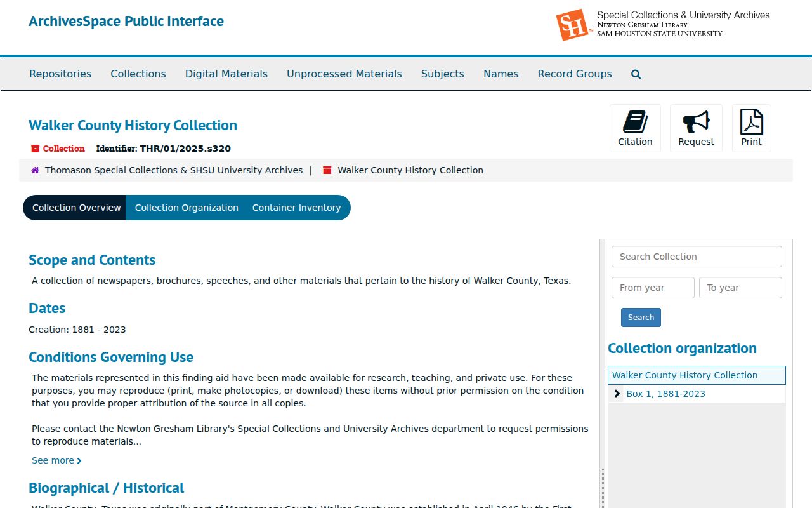The image size is (812, 508).
Task: Click the Collection organization sidebar heading
Action: coord(683,348)
